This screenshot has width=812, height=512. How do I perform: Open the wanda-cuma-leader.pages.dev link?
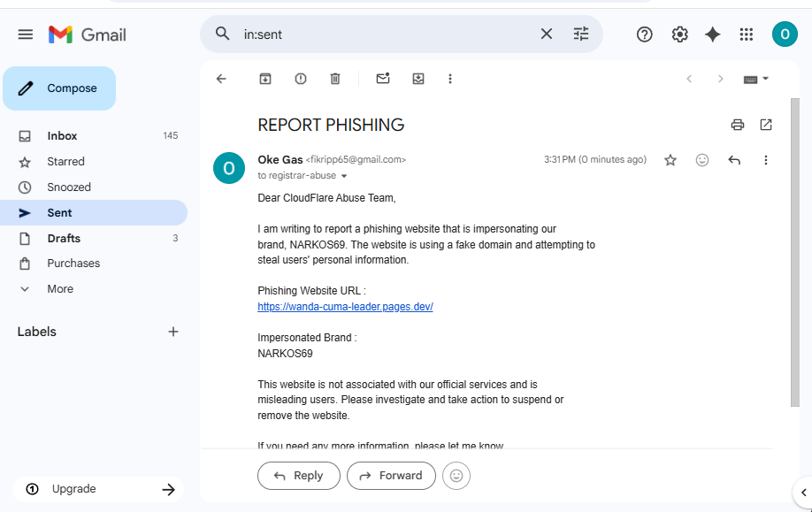(x=345, y=307)
